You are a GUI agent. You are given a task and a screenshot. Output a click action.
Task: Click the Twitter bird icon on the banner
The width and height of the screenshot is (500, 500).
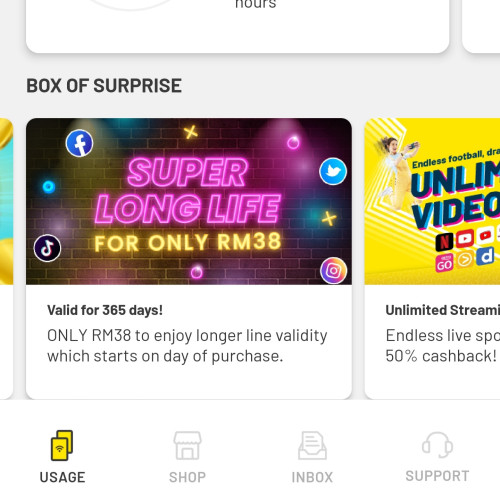(333, 171)
